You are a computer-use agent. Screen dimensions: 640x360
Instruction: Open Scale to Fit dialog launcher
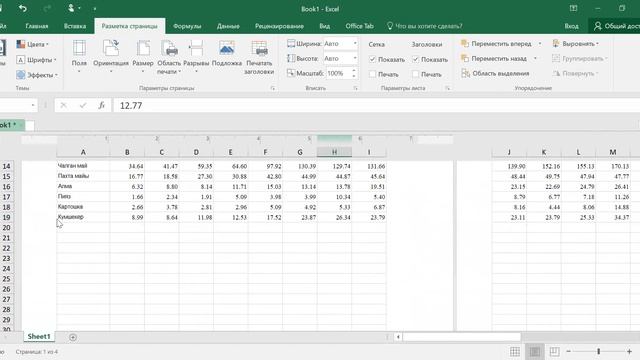[356, 88]
